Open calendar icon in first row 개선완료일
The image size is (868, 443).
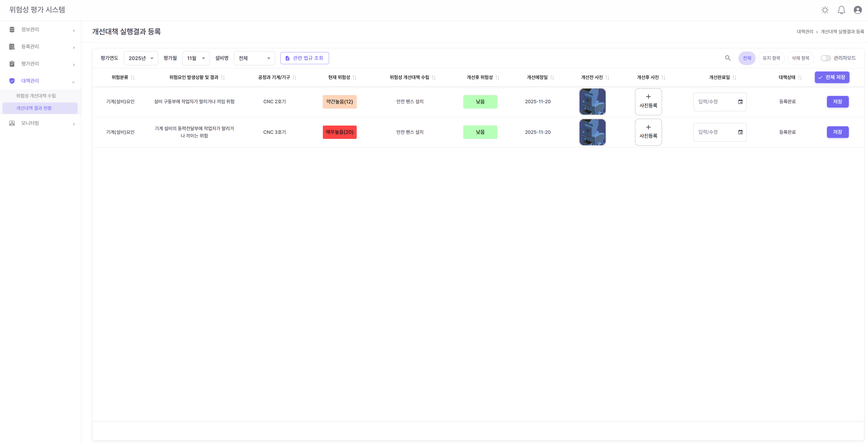pos(740,102)
